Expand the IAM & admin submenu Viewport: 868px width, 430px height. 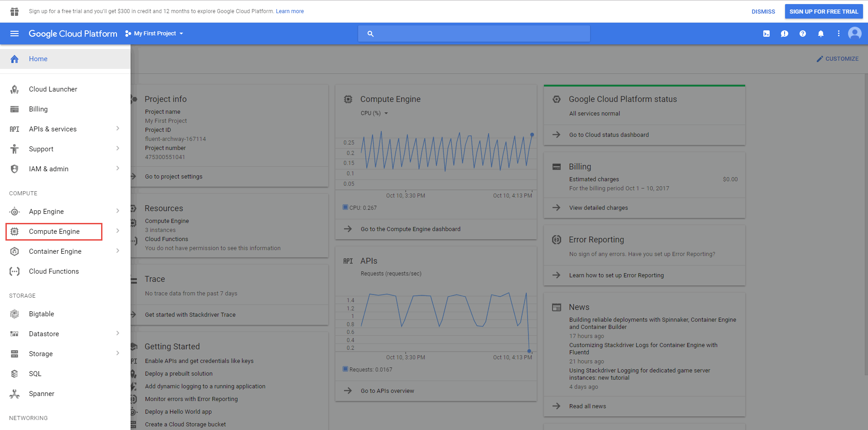[x=117, y=168]
